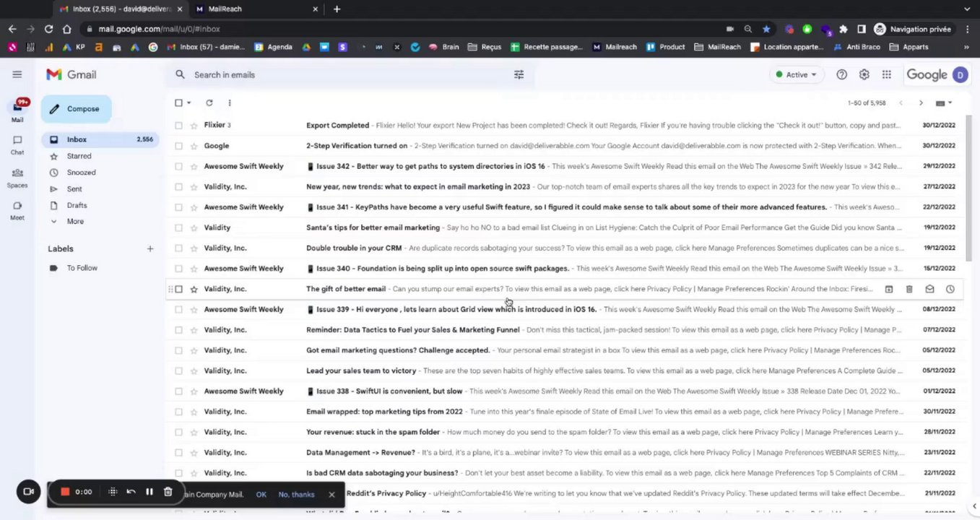Discard the recording with trash icon
Viewport: 980px width, 520px height.
tap(168, 492)
